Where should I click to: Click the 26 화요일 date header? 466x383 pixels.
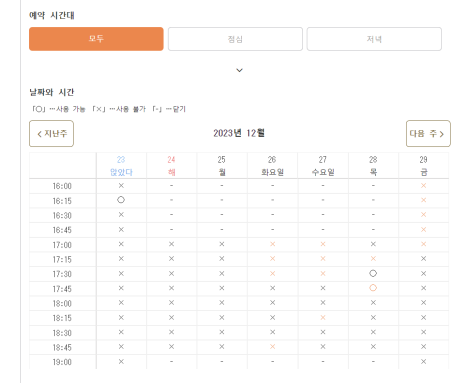click(272, 166)
